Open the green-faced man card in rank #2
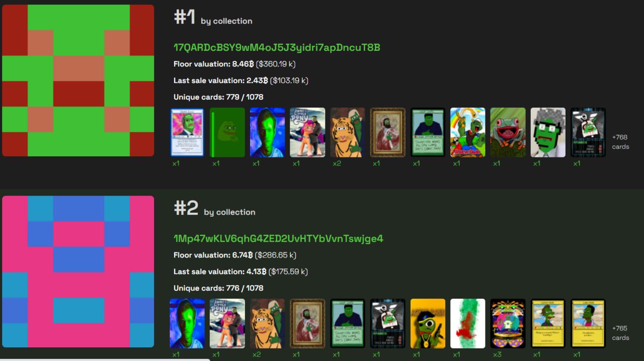The width and height of the screenshot is (644, 361). pyautogui.click(x=187, y=323)
